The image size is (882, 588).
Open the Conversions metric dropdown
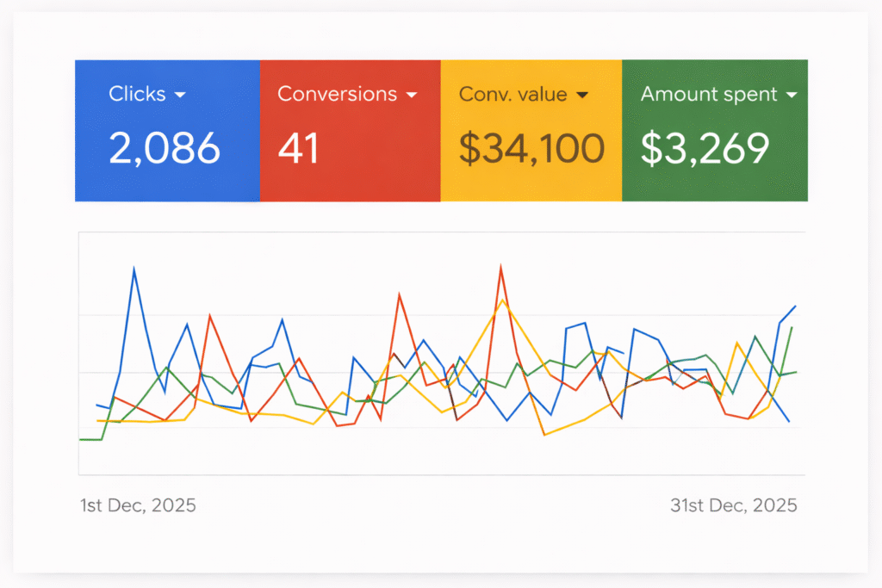[413, 95]
